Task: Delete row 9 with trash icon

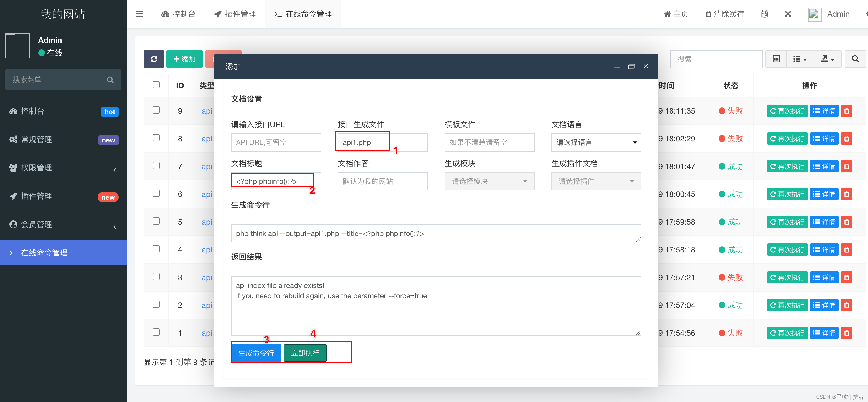Action: tap(846, 111)
